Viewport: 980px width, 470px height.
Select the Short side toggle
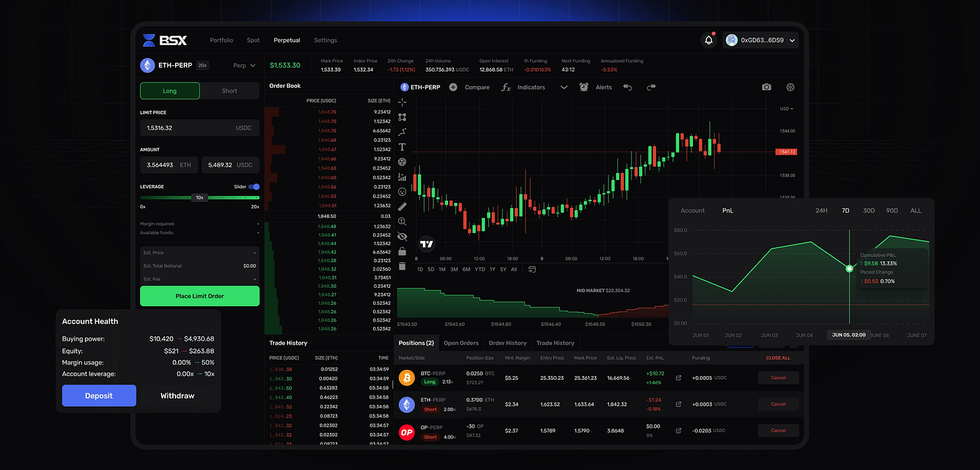(x=230, y=90)
